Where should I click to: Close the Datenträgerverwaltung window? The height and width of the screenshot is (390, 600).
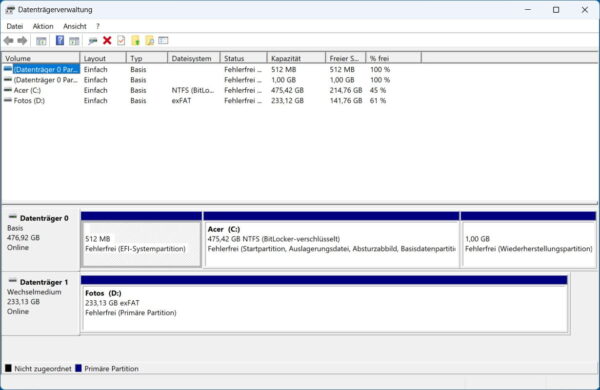point(585,10)
